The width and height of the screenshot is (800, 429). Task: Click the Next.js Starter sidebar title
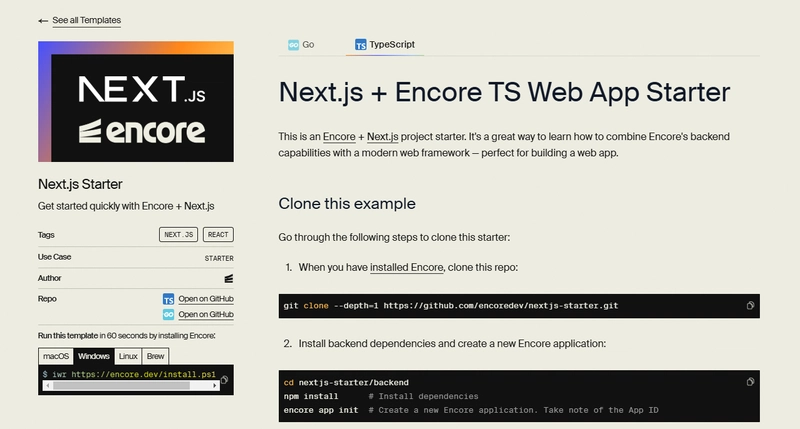tap(80, 184)
